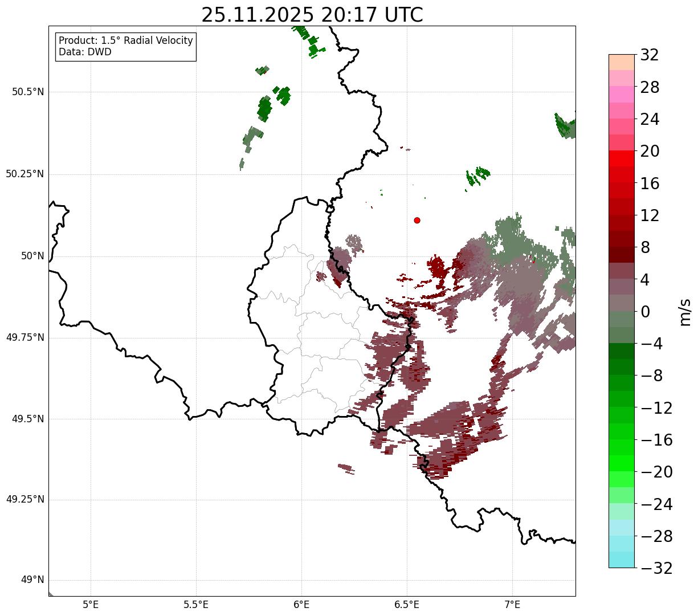Screen dimensions: 698x616
Task: Click the colorbar label "24"
Action: coord(650,120)
